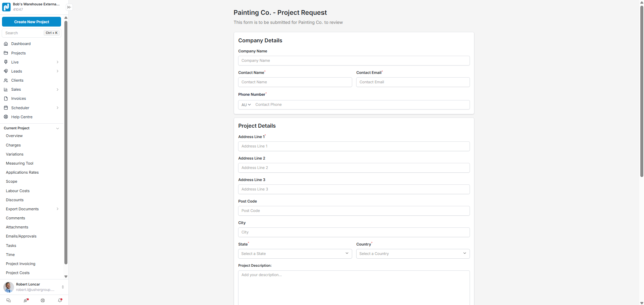Click the Create New Project button
Image resolution: width=644 pixels, height=305 pixels.
pyautogui.click(x=32, y=22)
